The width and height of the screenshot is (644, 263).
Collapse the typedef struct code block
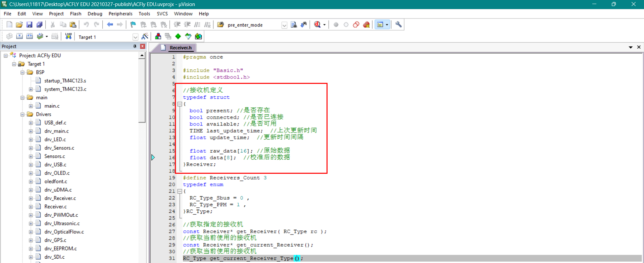pyautogui.click(x=180, y=104)
